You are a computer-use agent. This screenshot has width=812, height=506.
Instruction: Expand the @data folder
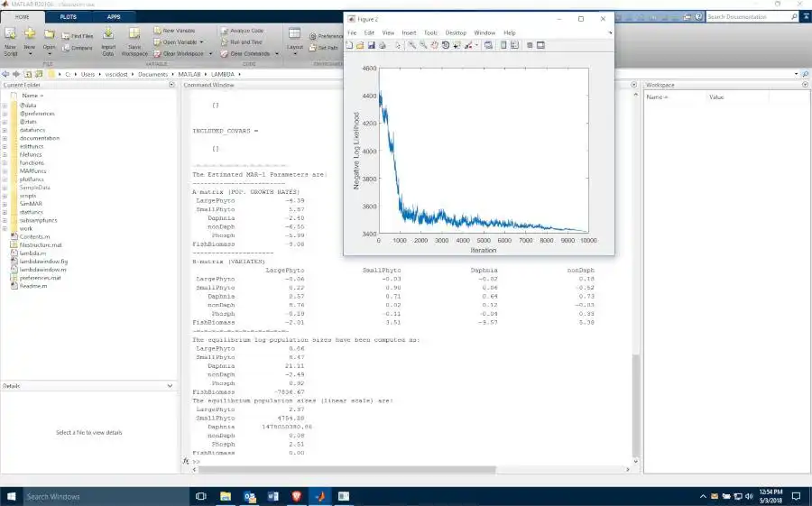[x=5, y=106]
